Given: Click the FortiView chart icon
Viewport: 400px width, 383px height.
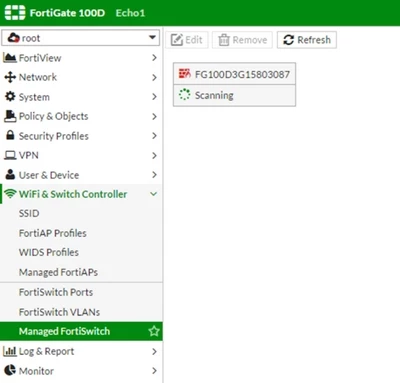Looking at the screenshot, I should click(x=10, y=58).
